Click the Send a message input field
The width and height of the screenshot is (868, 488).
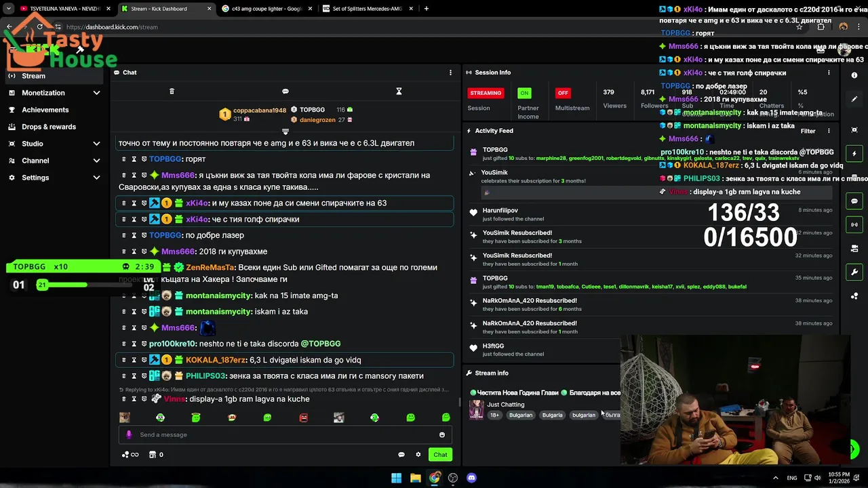coord(285,435)
